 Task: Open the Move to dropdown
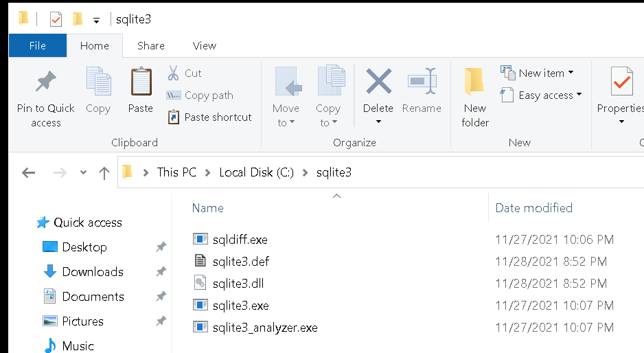click(x=286, y=115)
